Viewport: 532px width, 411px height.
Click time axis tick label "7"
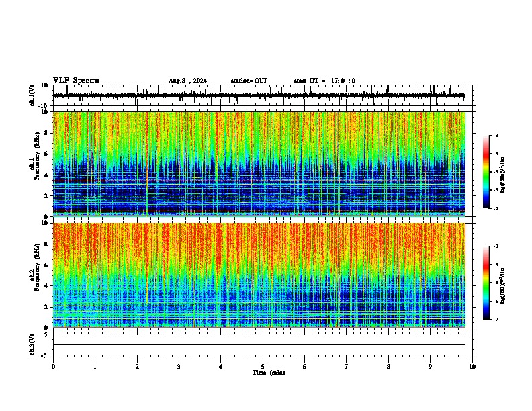(x=347, y=367)
